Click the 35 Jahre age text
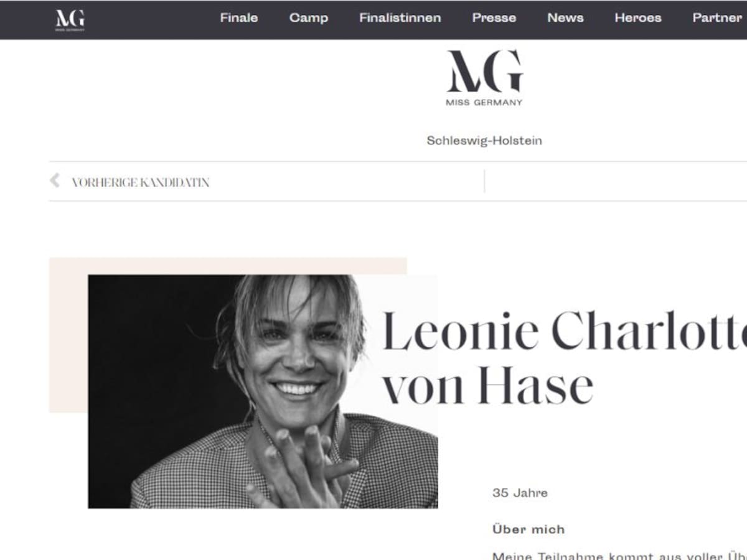The width and height of the screenshot is (747, 560). 520,493
